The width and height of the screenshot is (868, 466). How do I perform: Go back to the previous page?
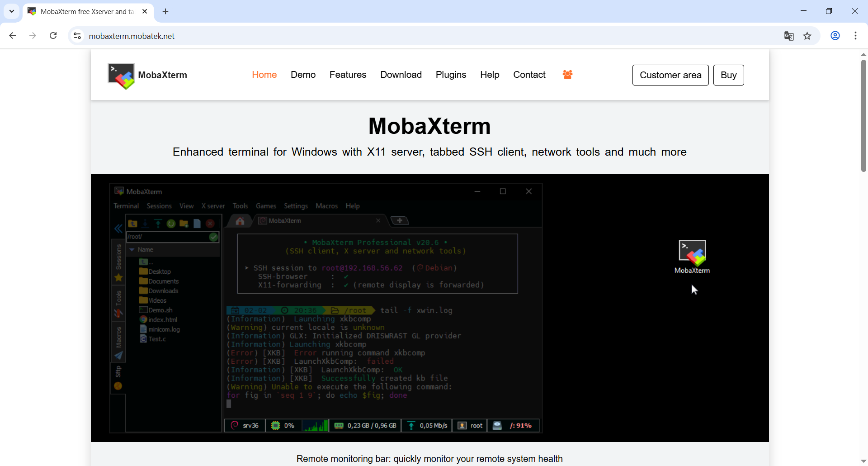[x=13, y=36]
